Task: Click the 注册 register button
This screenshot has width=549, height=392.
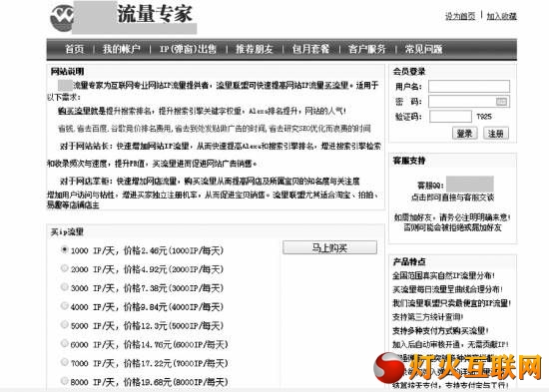Action: click(x=496, y=134)
